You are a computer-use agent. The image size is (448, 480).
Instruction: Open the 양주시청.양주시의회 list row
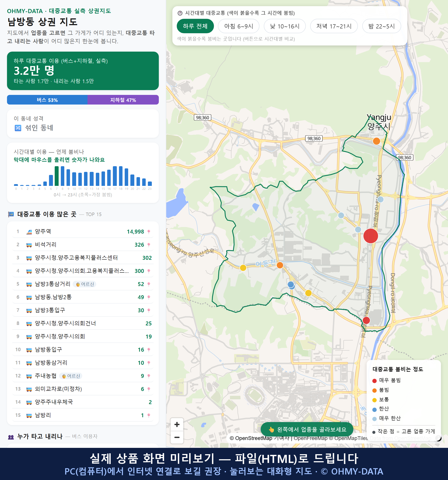[83, 336]
